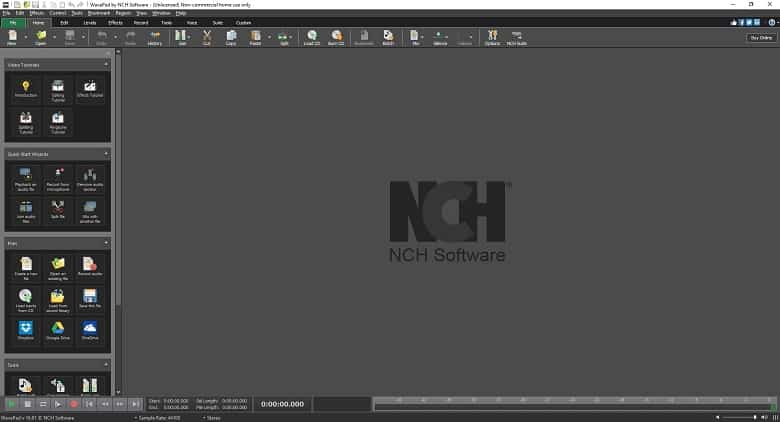Click the thumbs-up like icon

(733, 22)
